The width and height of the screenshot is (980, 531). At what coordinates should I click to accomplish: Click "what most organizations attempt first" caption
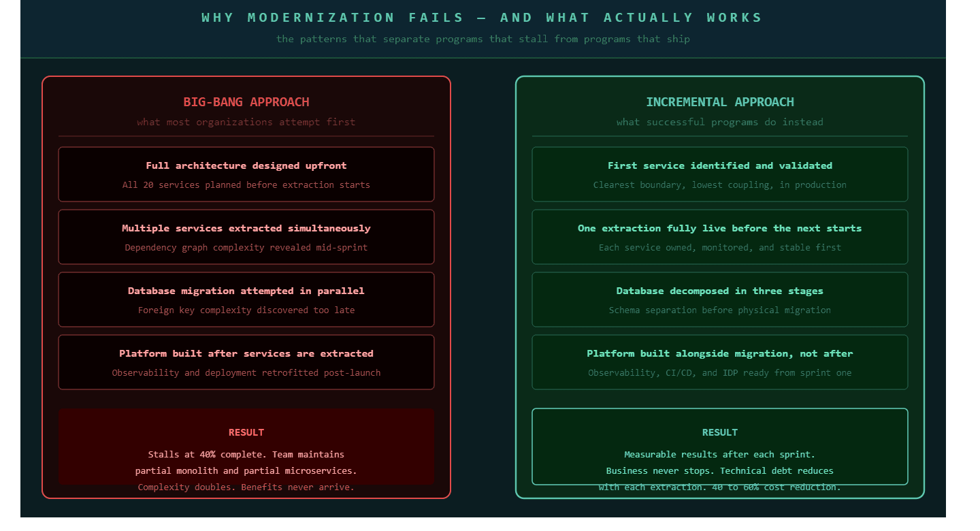click(246, 123)
